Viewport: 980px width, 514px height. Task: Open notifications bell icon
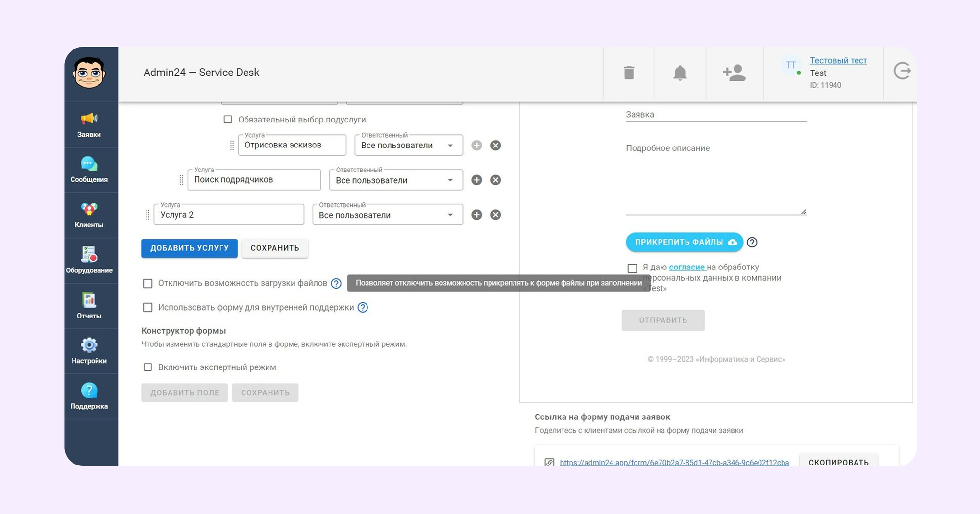pos(680,73)
